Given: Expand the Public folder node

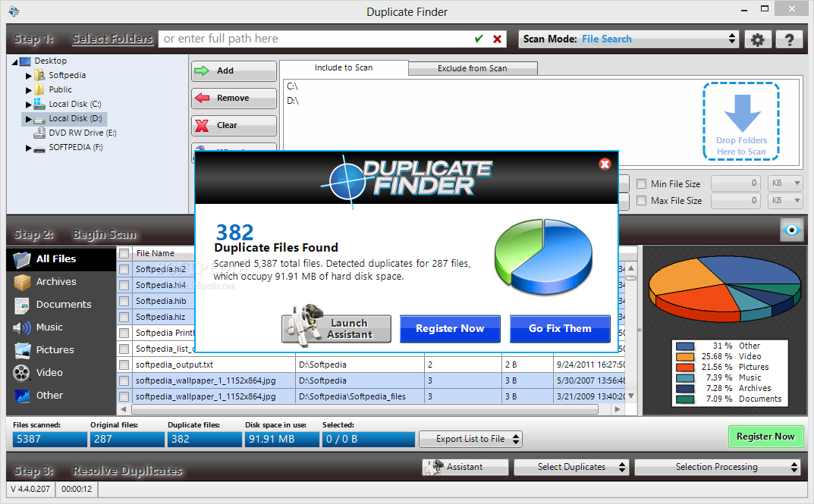Looking at the screenshot, I should coord(29,90).
